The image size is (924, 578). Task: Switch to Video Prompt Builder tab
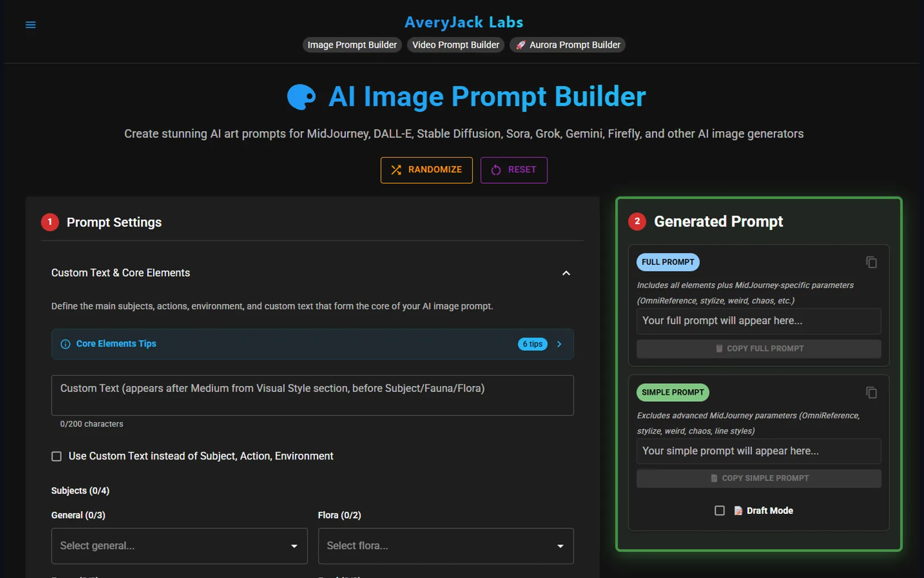coord(456,45)
